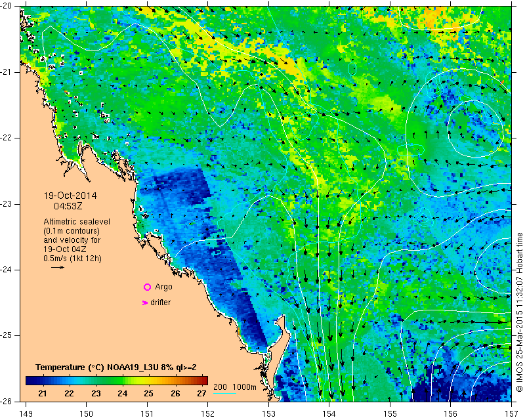525x420 pixels.
Task: Click the cyan depth contour legend line
Action: (224, 393)
